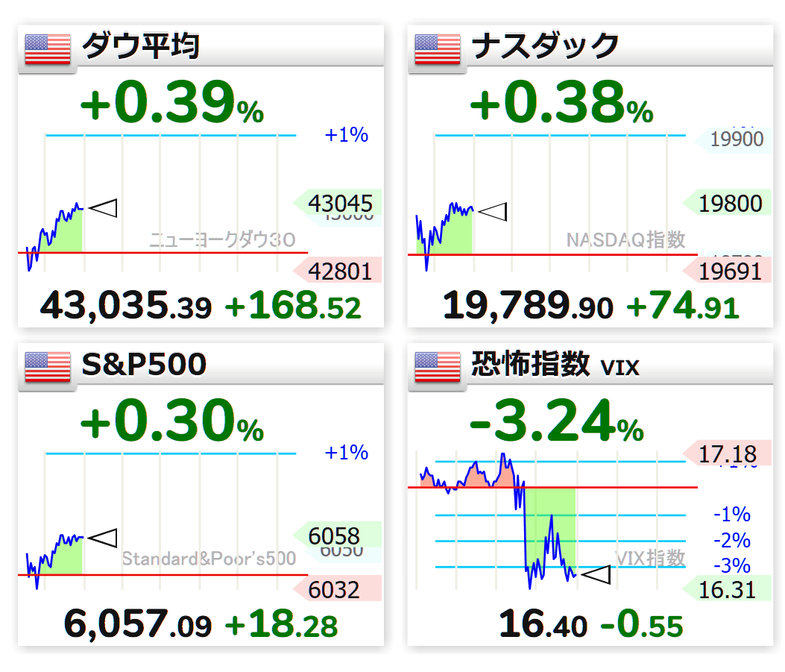Screen dimensions: 785x672
Task: Click the current-price arrow marker on Dow chart
Action: pos(103,208)
